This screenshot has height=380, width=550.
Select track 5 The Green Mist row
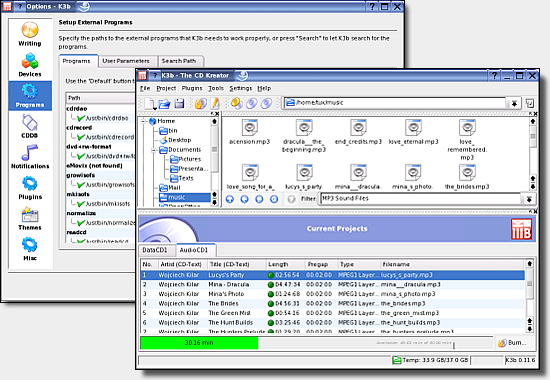point(333,313)
